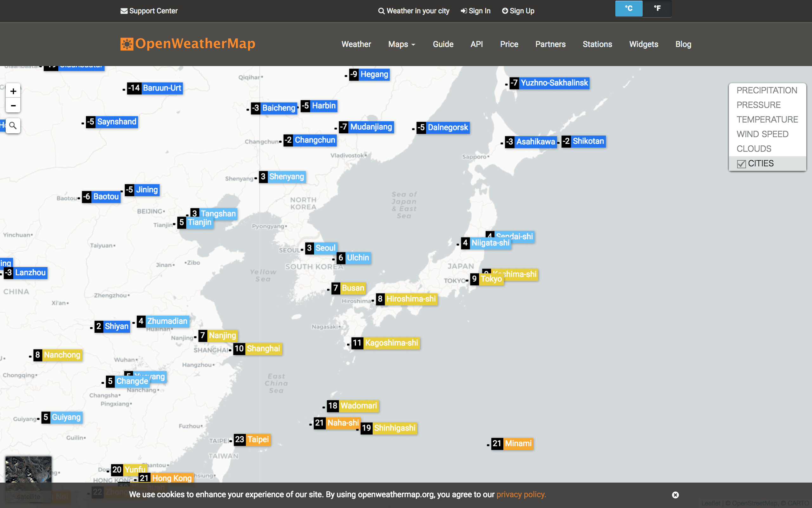Screen dimensions: 812x508
Task: Open the Support Center link
Action: (x=149, y=11)
